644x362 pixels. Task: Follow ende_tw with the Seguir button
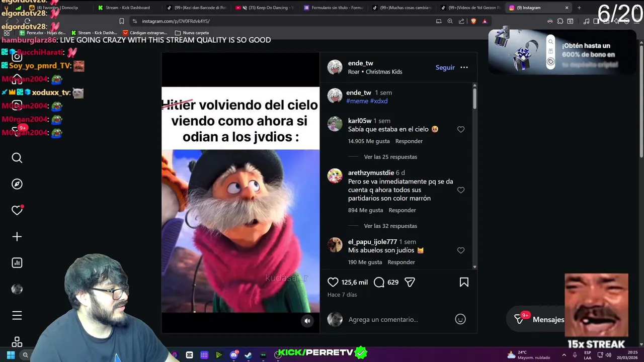pyautogui.click(x=445, y=67)
